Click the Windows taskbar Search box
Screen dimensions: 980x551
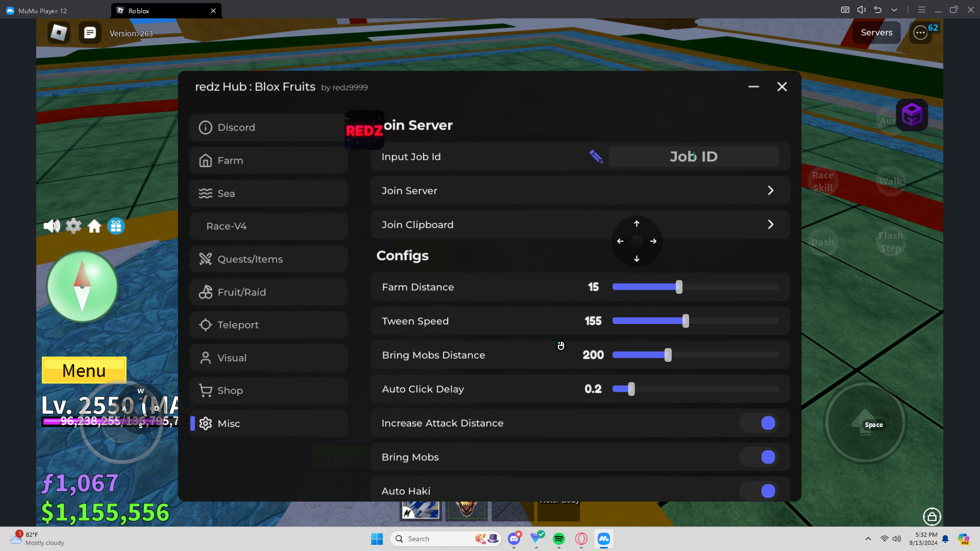[446, 539]
